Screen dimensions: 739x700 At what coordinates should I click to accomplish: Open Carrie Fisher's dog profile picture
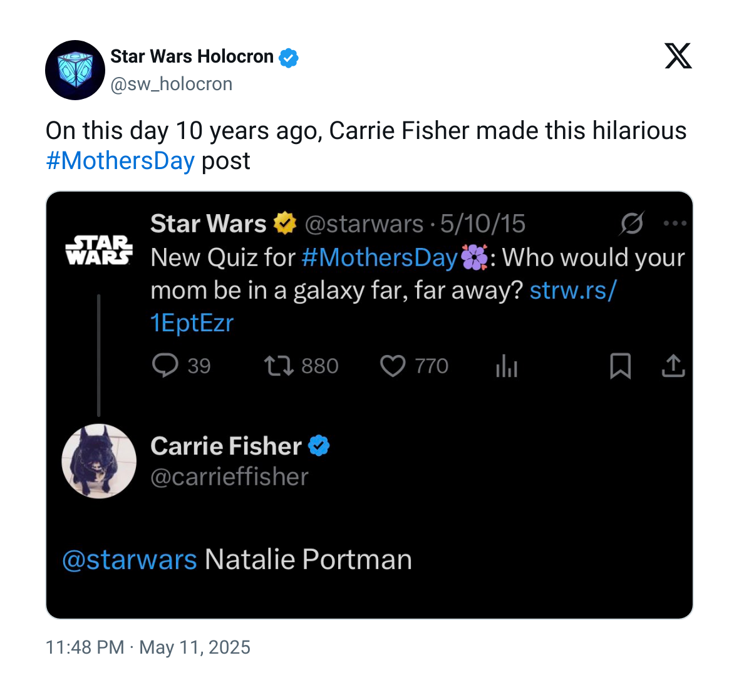point(99,461)
